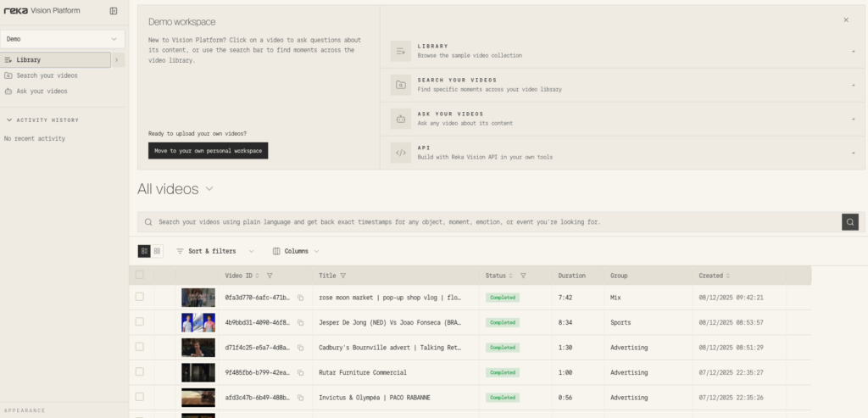
Task: Expand the Sort & filters dropdown
Action: tap(214, 251)
